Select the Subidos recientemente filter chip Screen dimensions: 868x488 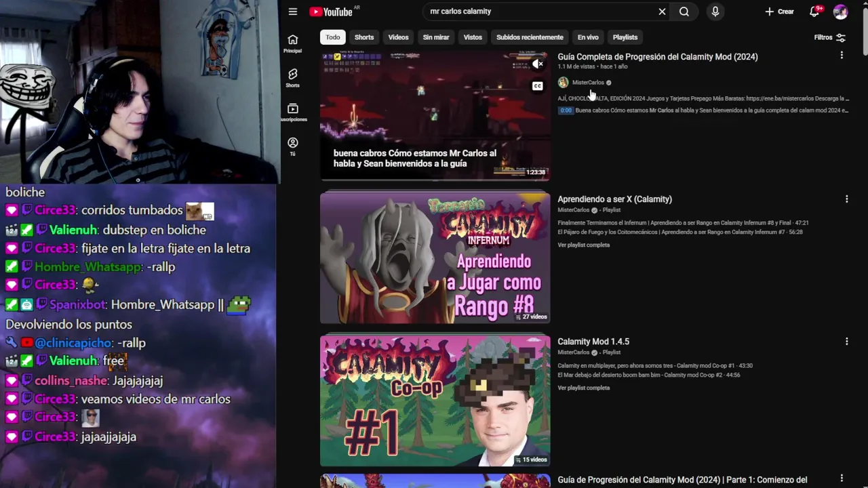tap(530, 37)
